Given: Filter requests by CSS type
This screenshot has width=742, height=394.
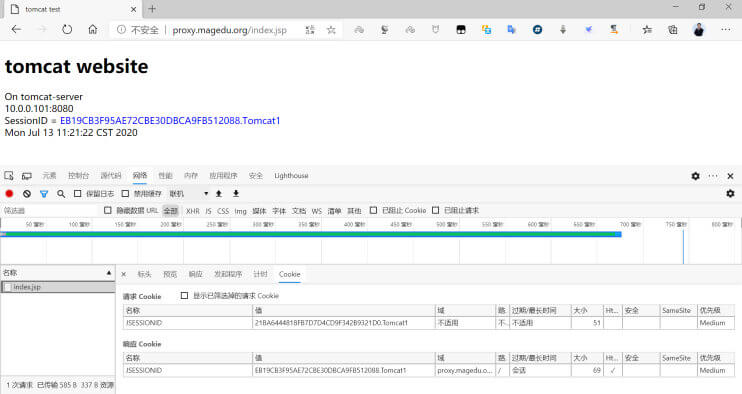Looking at the screenshot, I should [x=223, y=211].
